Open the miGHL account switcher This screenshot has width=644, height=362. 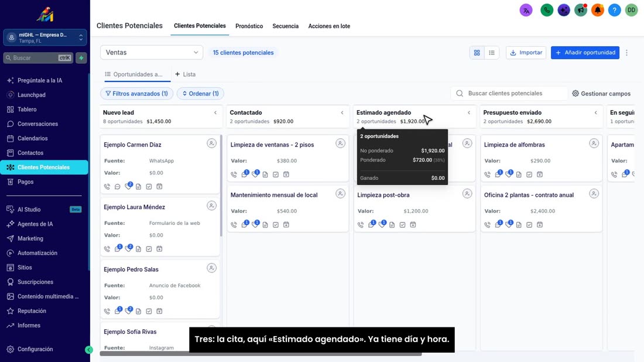[x=45, y=38]
